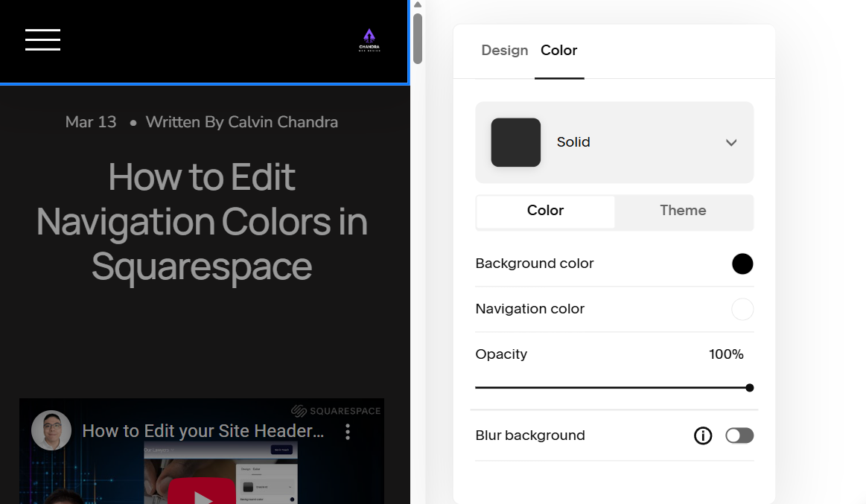Click the presenter avatar thumbnail in the video
866x504 pixels.
(x=51, y=430)
